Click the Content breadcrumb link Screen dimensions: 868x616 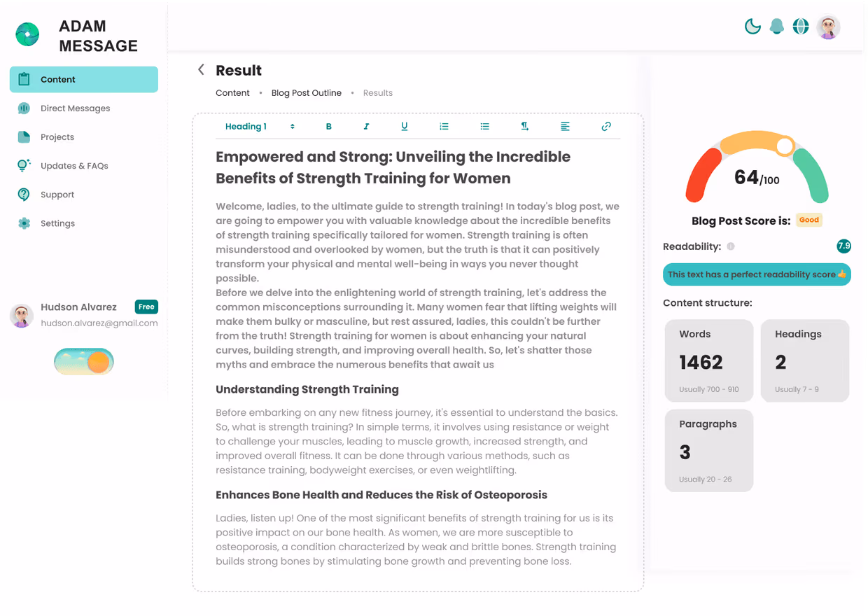tap(232, 93)
